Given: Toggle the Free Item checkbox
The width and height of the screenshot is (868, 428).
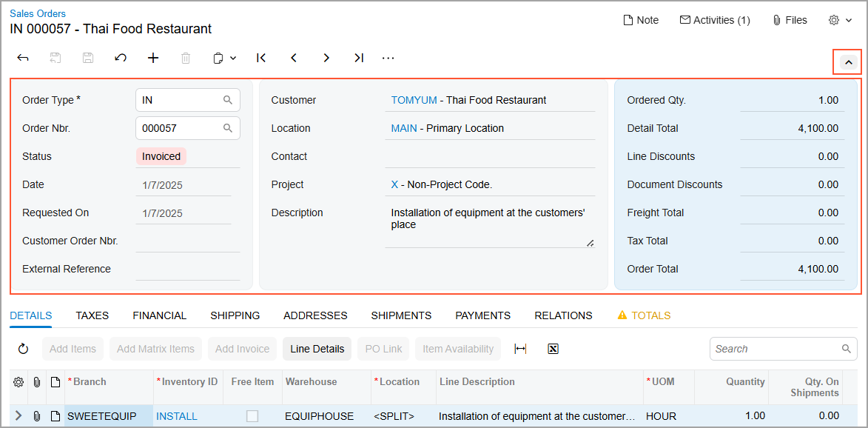Looking at the screenshot, I should (x=252, y=416).
